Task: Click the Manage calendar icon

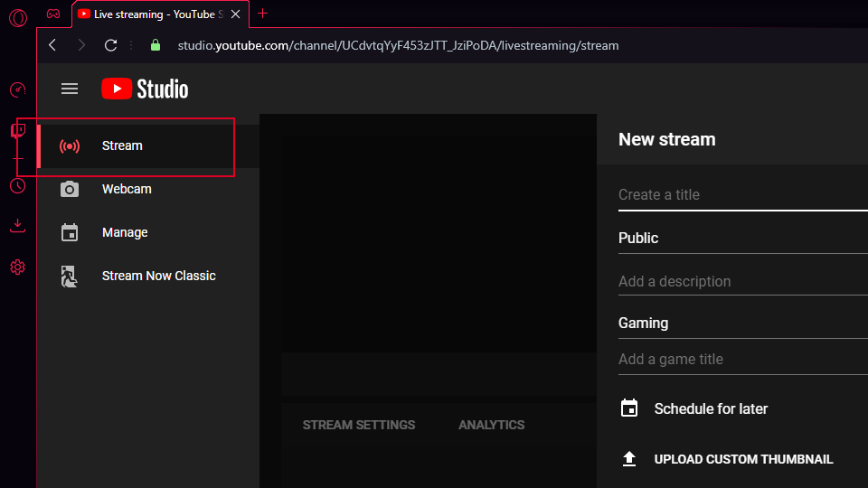Action: point(70,232)
